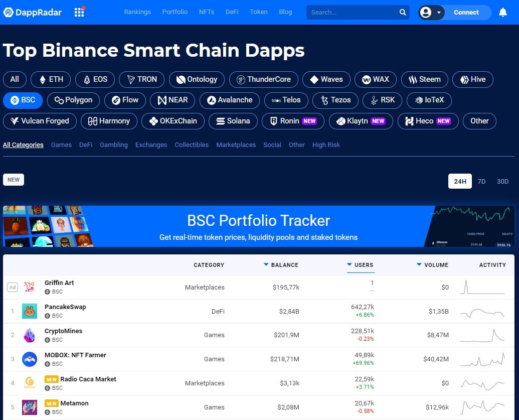519x420 pixels.
Task: Select the Hive chain chip
Action: click(x=473, y=79)
